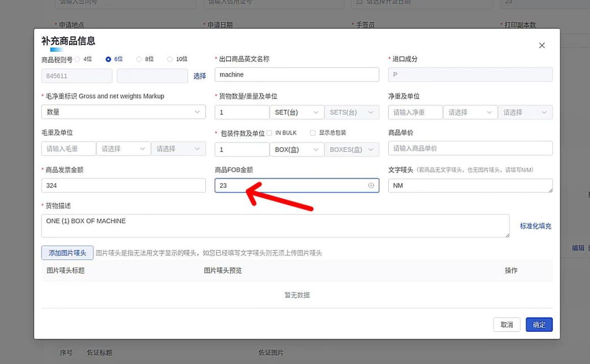Expand the SET(台) quantity unit dropdown
This screenshot has width=590, height=364.
tap(297, 112)
